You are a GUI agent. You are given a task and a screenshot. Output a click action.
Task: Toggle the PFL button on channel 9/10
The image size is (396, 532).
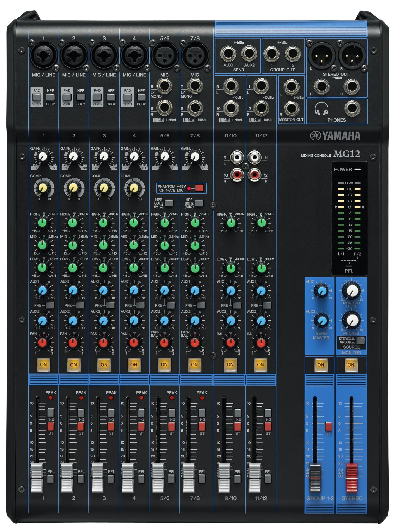[x=238, y=479]
